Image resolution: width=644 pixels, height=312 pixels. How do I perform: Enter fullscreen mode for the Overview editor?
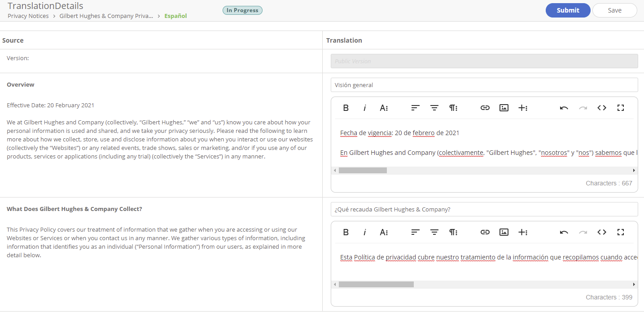pyautogui.click(x=621, y=108)
